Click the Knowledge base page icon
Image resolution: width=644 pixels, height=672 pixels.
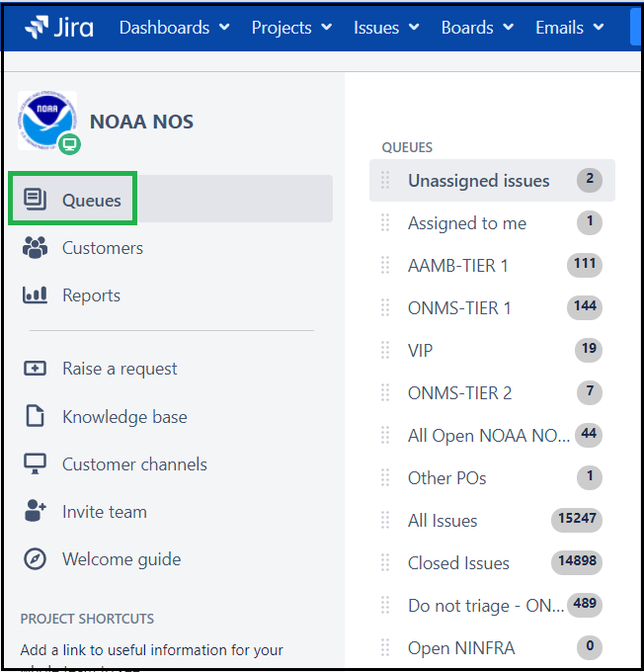35,416
